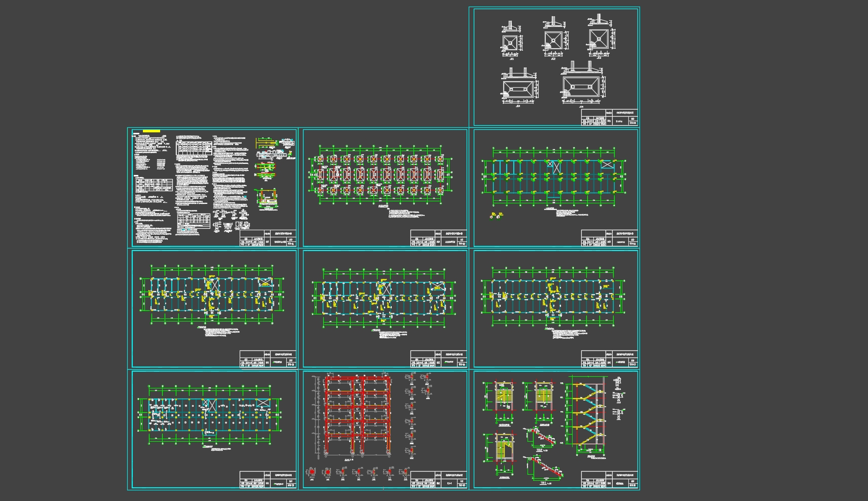Click the title block of the frame elevation sheet
Screen dimensions: 868x501
point(438,480)
